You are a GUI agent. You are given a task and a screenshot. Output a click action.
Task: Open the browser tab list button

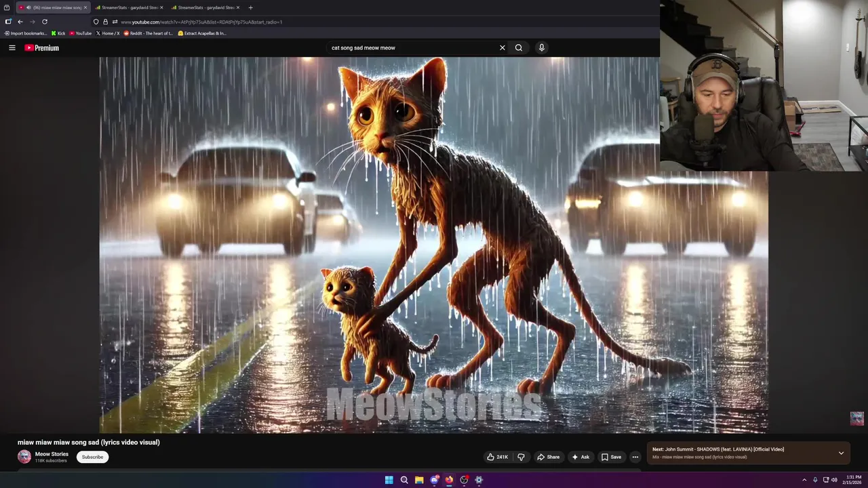7,7
